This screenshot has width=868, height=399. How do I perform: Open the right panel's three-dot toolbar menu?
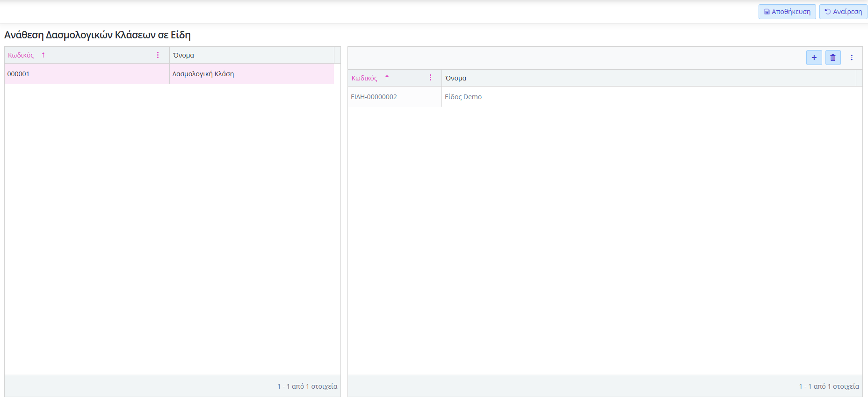point(851,58)
